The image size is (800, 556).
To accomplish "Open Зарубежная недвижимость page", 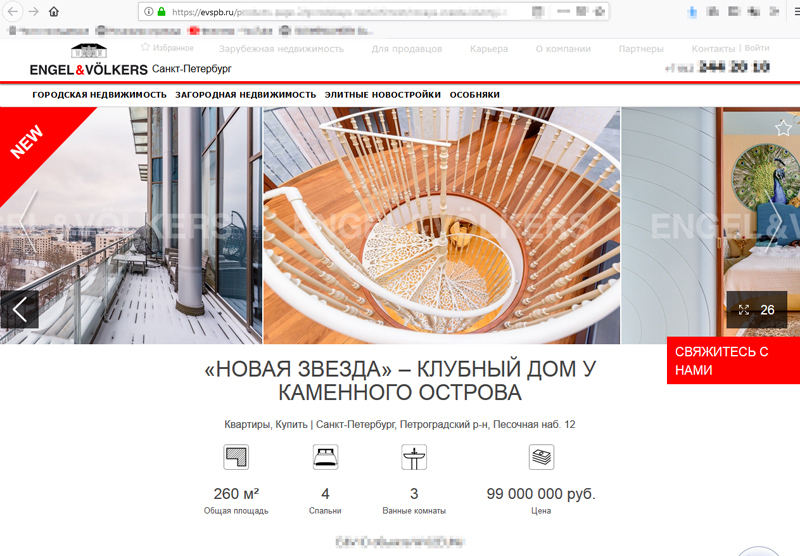I will pos(281,49).
